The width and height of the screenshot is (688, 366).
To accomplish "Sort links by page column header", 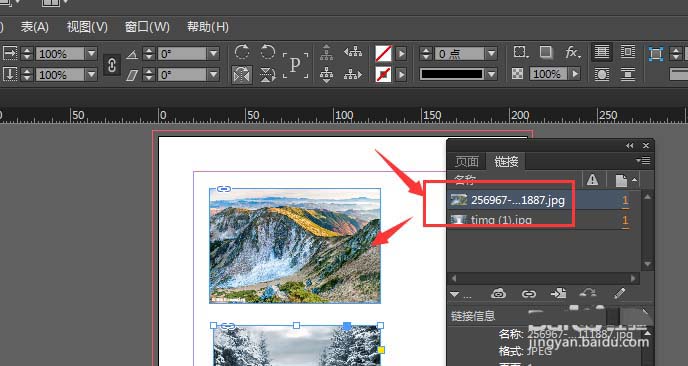I will pos(620,180).
